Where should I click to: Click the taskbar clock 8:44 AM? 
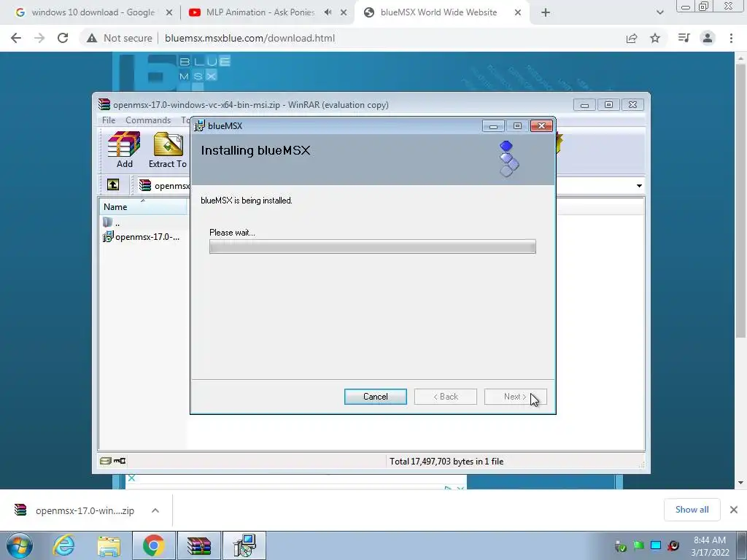point(709,540)
